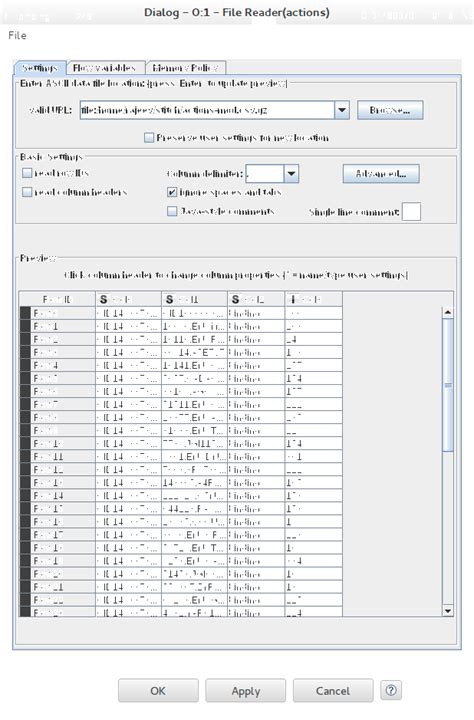
Task: Open the File menu
Action: (17, 35)
